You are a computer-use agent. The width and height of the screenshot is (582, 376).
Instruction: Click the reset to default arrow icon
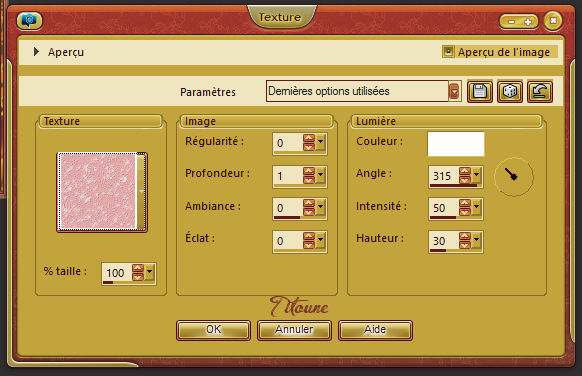pyautogui.click(x=540, y=91)
